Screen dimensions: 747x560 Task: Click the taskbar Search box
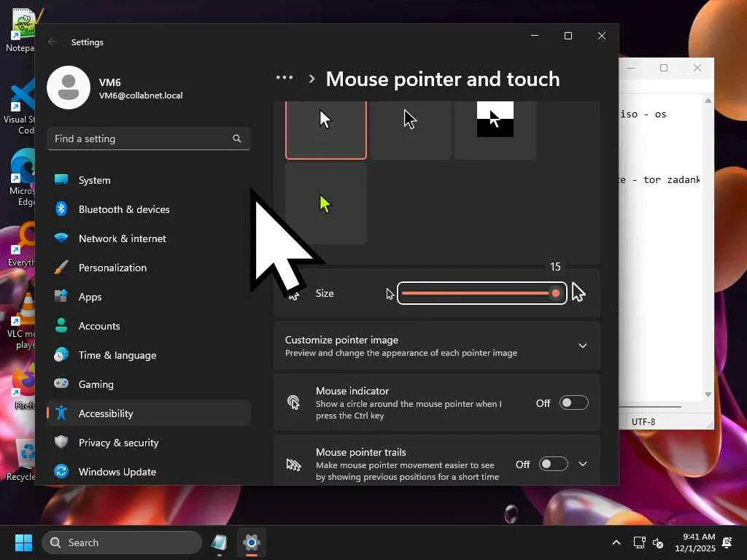coord(122,542)
